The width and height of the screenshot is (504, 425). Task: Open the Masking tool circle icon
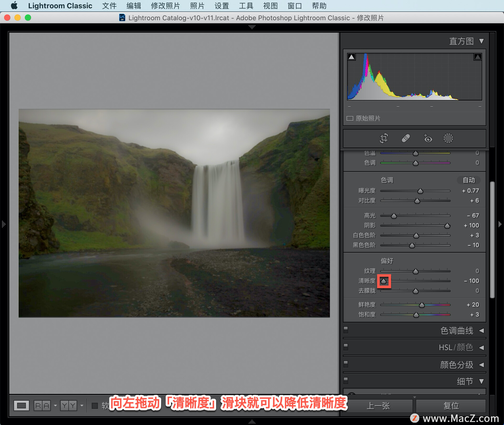(x=448, y=138)
